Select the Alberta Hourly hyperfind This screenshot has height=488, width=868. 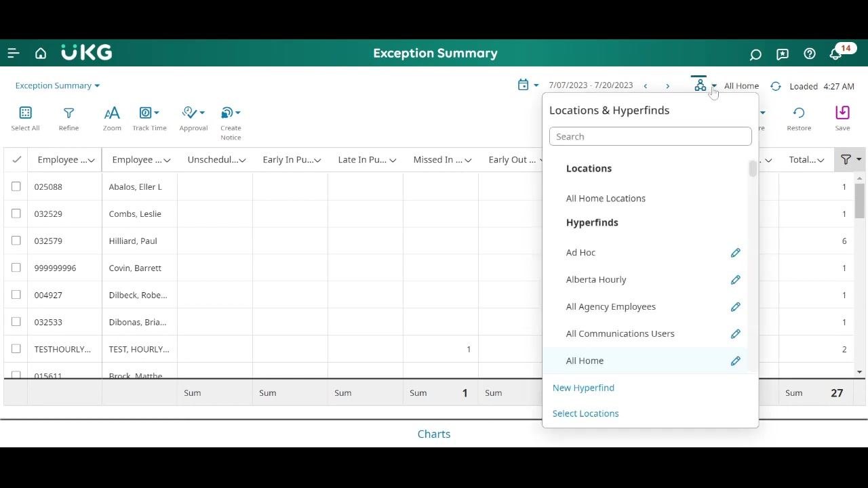[596, 279]
